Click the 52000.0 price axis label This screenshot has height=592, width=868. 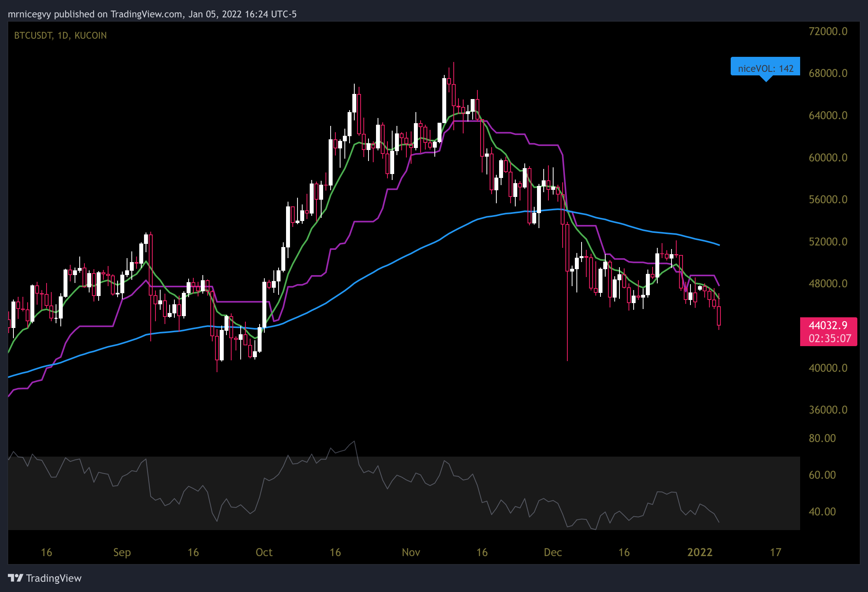click(x=828, y=242)
